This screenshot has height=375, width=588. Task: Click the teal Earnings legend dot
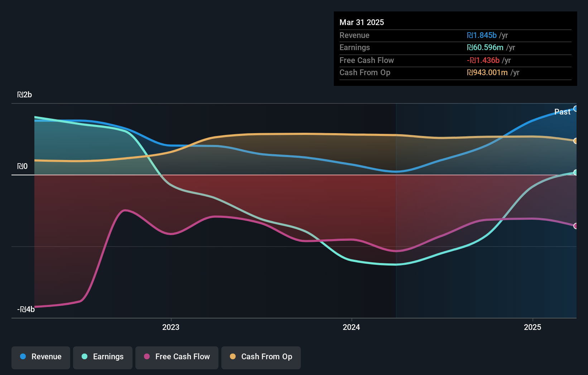point(85,356)
